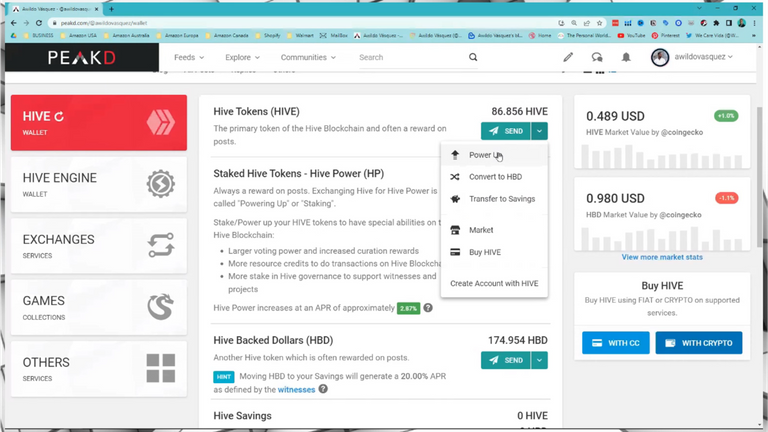Choose Transfer to Savings option
The image size is (768, 432).
point(494,199)
